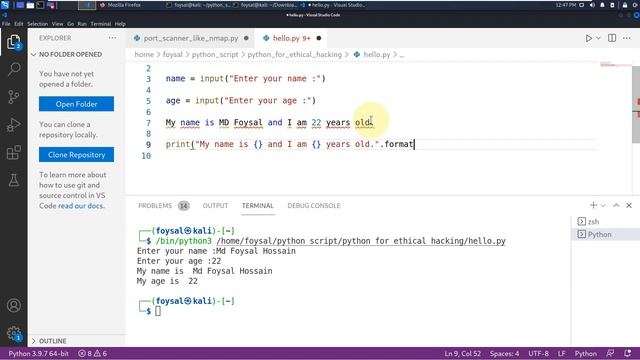640x360 pixels.
Task: Close the bottom panel
Action: tap(629, 205)
